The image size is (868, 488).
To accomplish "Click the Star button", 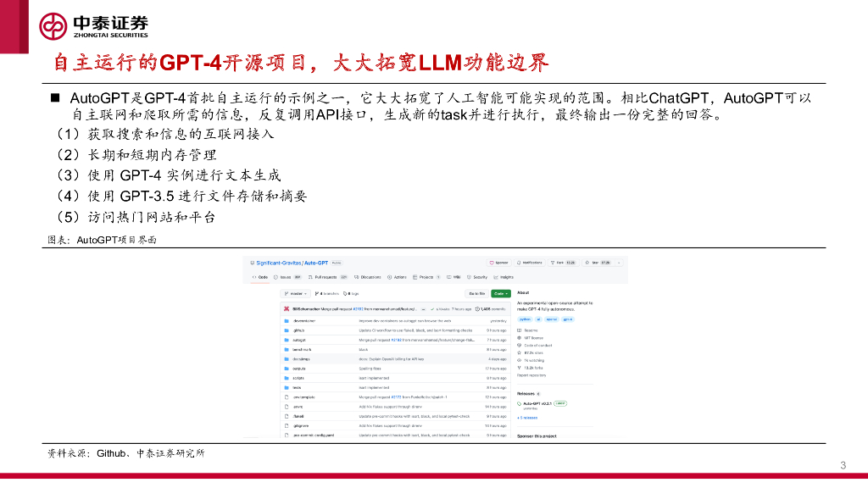I will click(598, 263).
